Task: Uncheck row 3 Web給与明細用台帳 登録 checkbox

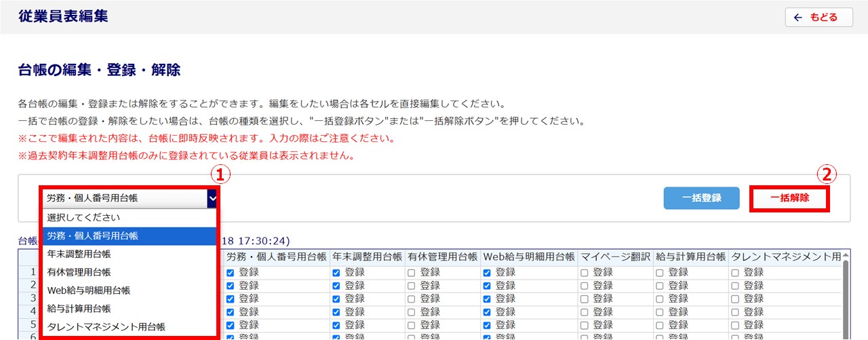Action: click(x=487, y=299)
